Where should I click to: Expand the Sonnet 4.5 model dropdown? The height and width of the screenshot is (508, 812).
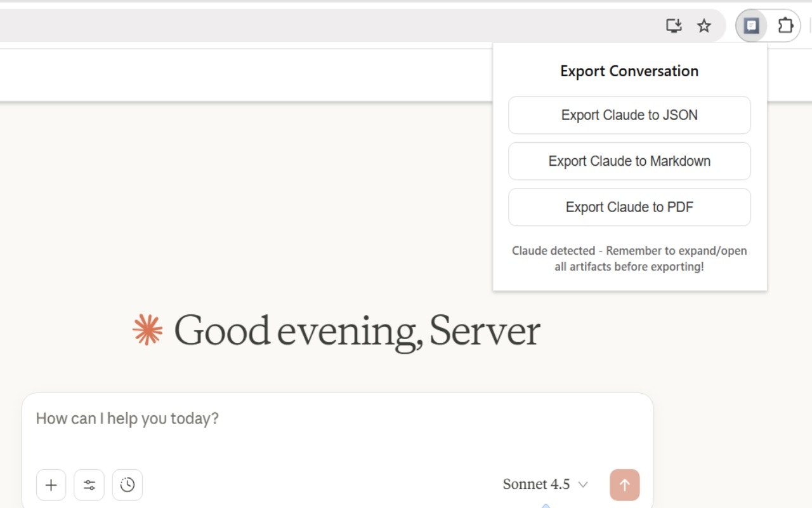(546, 485)
